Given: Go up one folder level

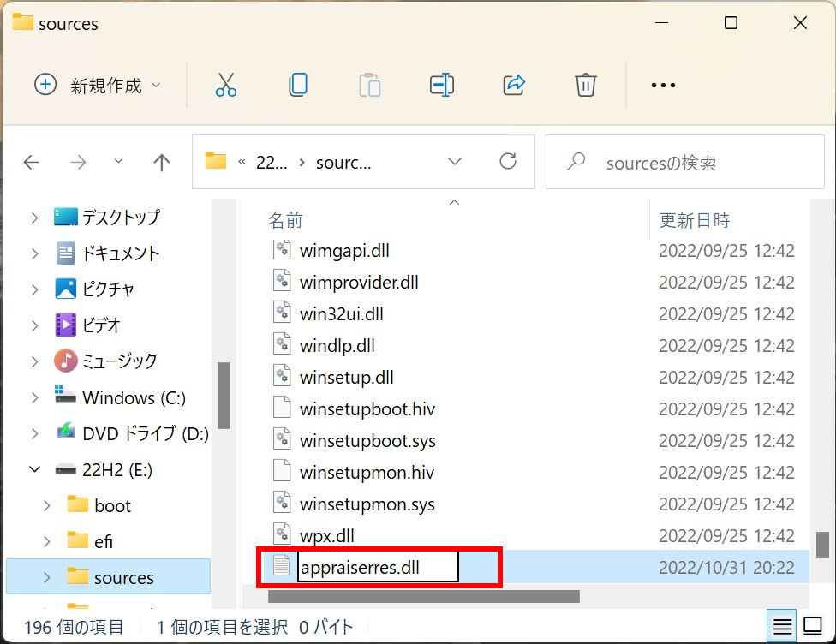Looking at the screenshot, I should click(x=162, y=162).
